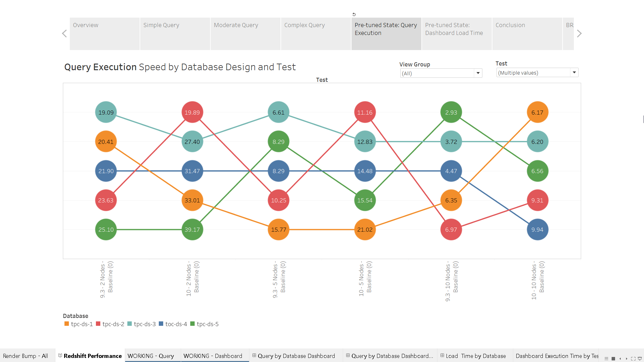Image resolution: width=644 pixels, height=362 pixels.
Task: Enter full screen mode icon
Action: coord(633,359)
